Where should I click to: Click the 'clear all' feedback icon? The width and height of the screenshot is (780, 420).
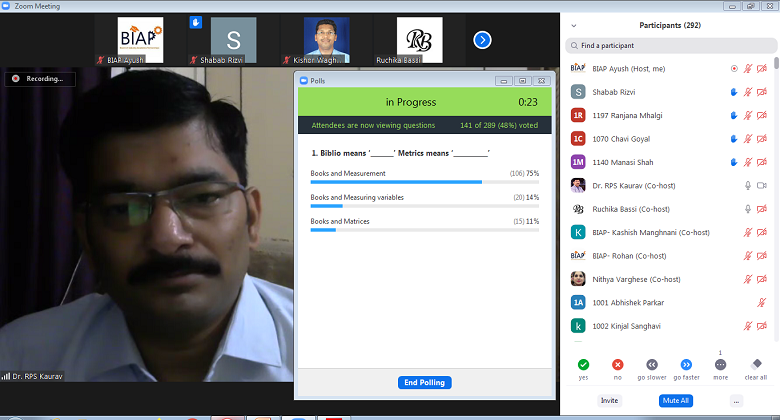click(x=756, y=365)
